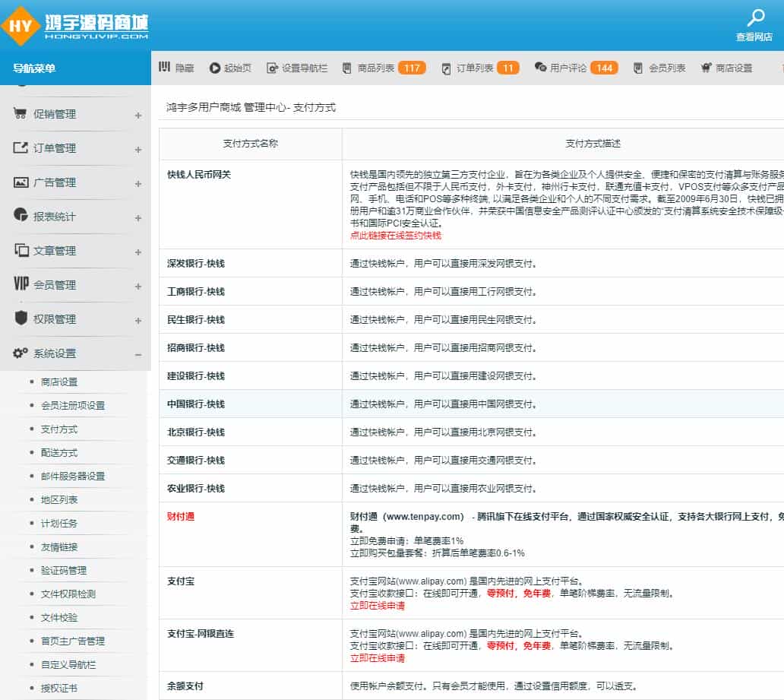
Task: Expand the 文章管理 plus sign
Action: coord(138,252)
